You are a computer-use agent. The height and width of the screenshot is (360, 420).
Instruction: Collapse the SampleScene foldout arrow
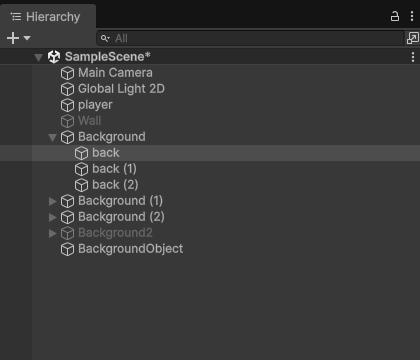[x=38, y=57]
